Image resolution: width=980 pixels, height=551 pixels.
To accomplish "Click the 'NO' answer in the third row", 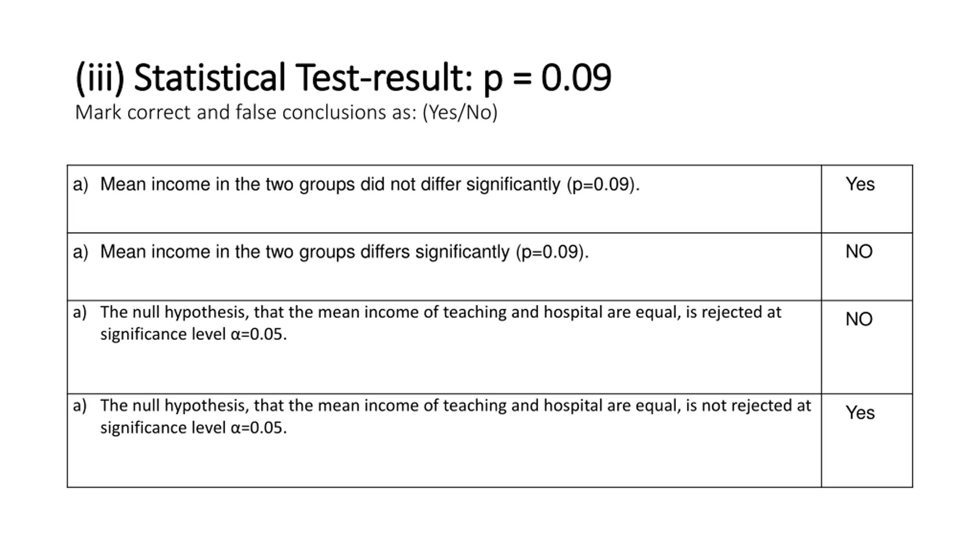I will pyautogui.click(x=859, y=319).
